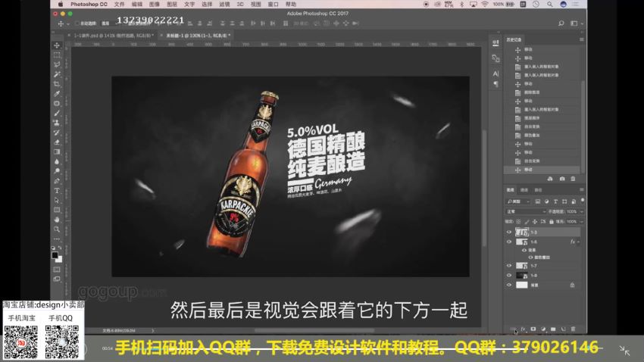The image size is (644, 362).
Task: Hide the 背景 background layer
Action: pyautogui.click(x=509, y=285)
